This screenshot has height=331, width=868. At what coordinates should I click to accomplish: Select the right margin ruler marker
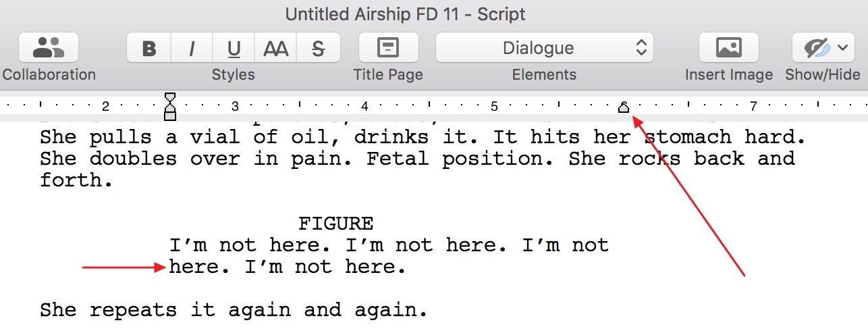[624, 107]
